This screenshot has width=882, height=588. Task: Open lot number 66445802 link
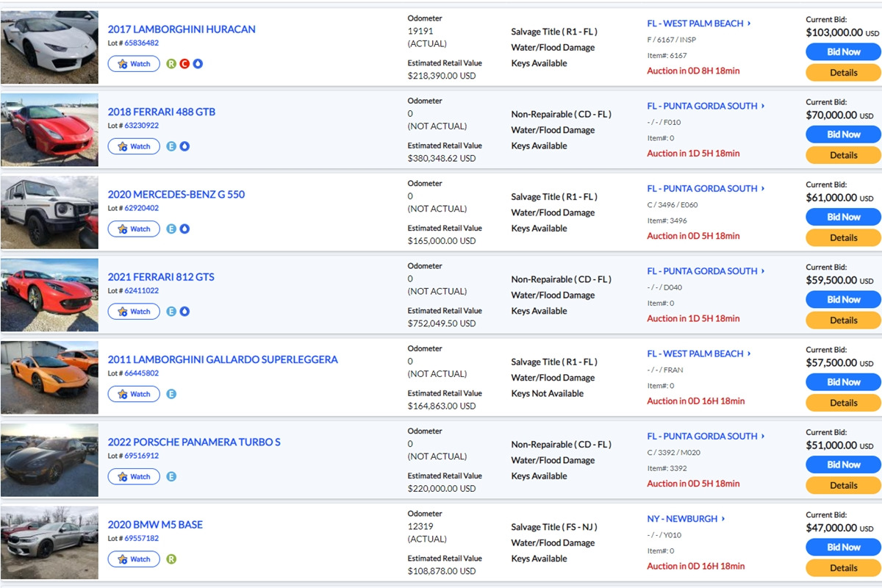(141, 373)
